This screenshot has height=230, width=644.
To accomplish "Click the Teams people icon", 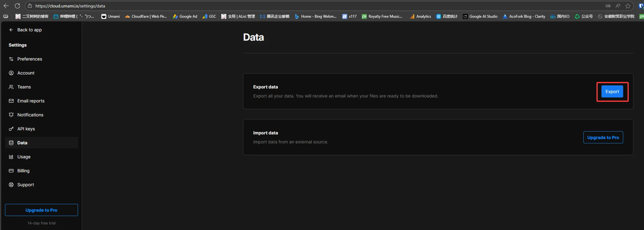I will (11, 87).
